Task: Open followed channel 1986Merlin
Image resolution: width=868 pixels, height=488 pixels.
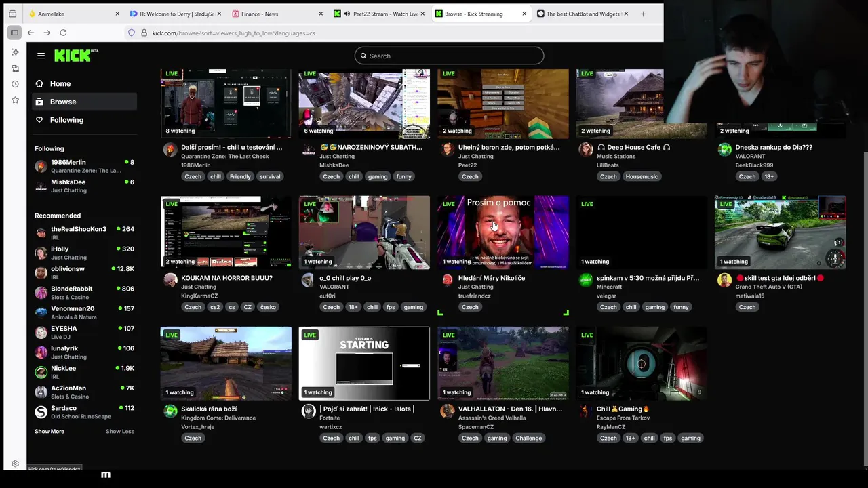Action: click(x=84, y=166)
